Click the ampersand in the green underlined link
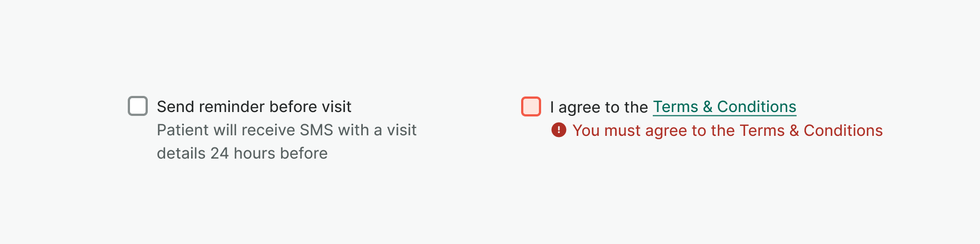 [707, 106]
